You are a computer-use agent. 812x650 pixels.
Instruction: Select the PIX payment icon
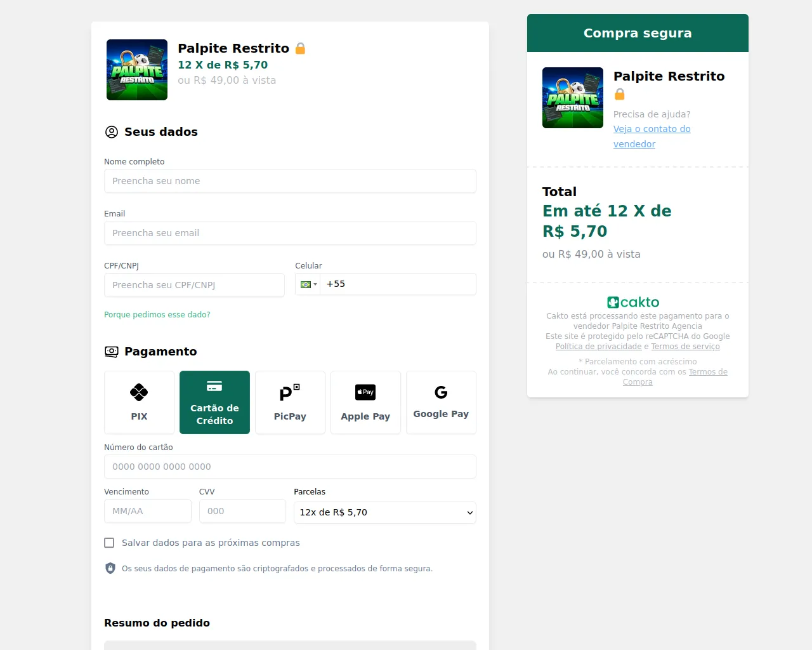(139, 392)
